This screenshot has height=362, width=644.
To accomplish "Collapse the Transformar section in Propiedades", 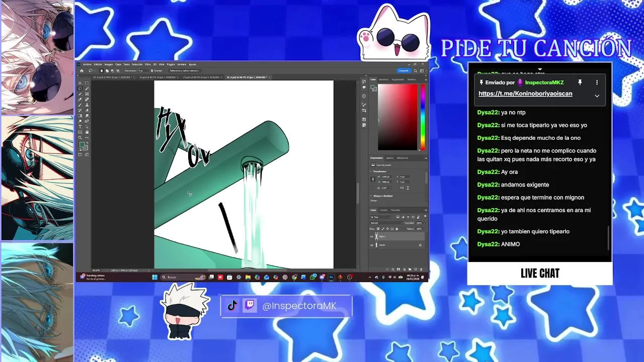I will pyautogui.click(x=371, y=171).
